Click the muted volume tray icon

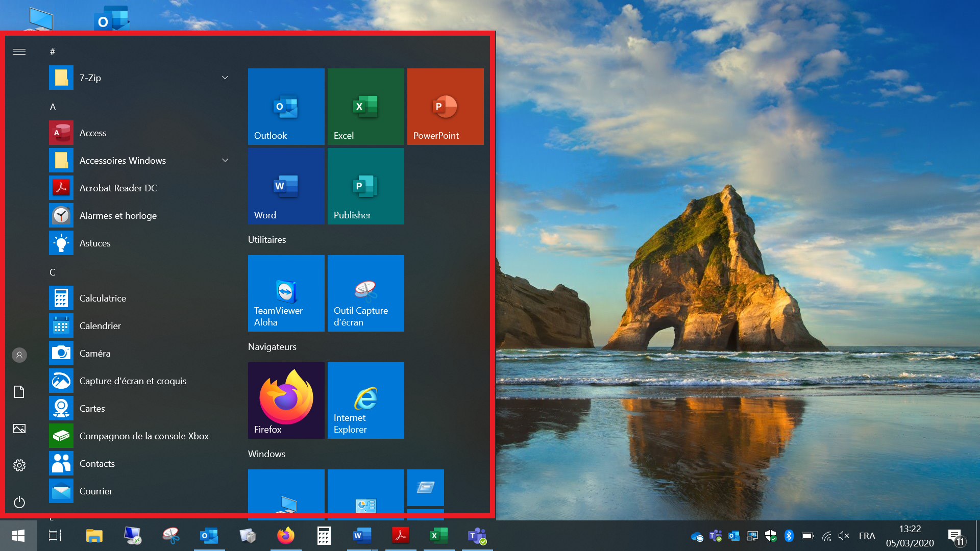(x=844, y=536)
